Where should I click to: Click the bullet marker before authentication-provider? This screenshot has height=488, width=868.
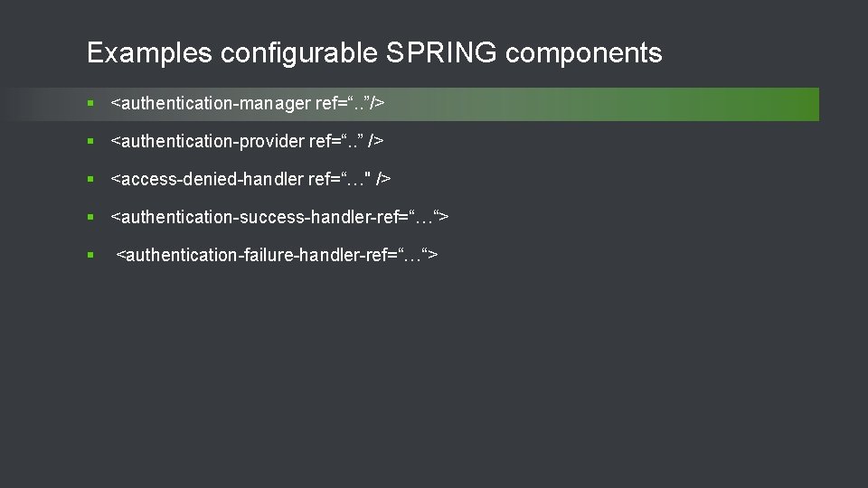point(91,142)
